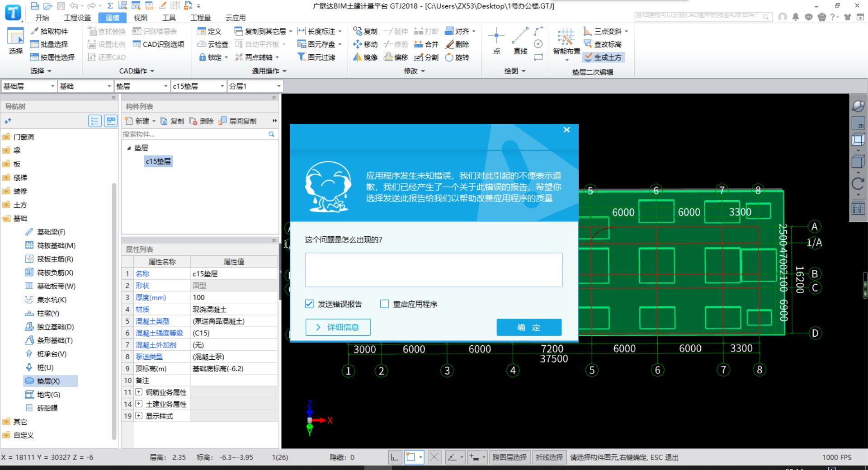Collapse the 垫层 tree node in the component list
The width and height of the screenshot is (868, 470).
pos(129,148)
